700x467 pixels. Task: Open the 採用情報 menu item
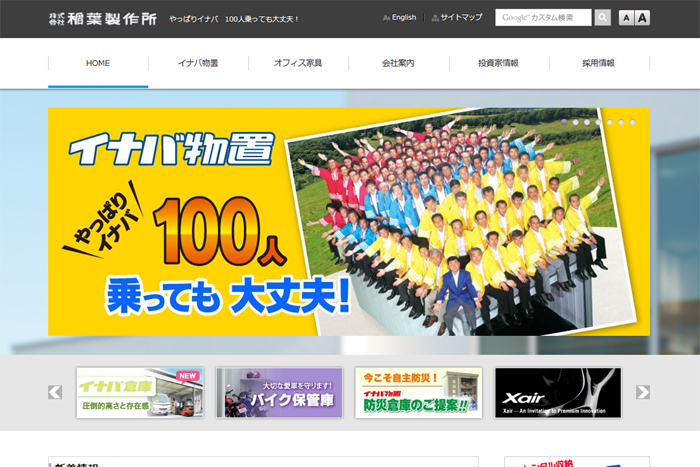(598, 63)
